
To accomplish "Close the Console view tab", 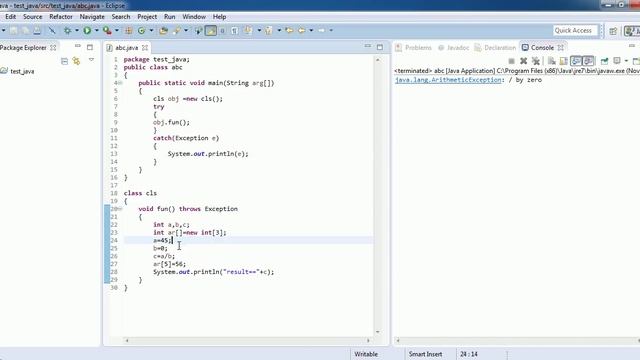I will point(561,48).
